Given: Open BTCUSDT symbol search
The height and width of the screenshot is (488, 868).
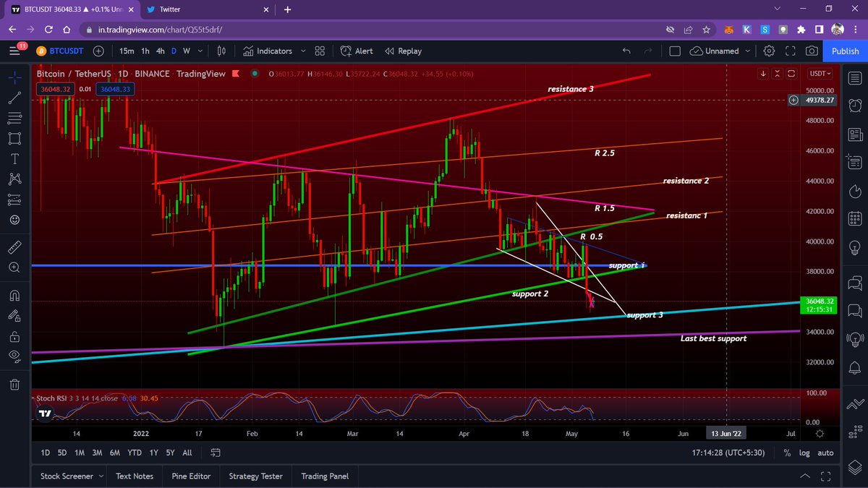Looking at the screenshot, I should 60,51.
